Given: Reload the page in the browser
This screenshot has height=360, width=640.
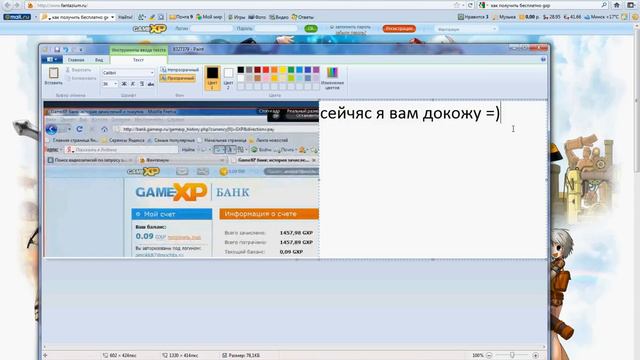Looking at the screenshot, I should [x=470, y=5].
